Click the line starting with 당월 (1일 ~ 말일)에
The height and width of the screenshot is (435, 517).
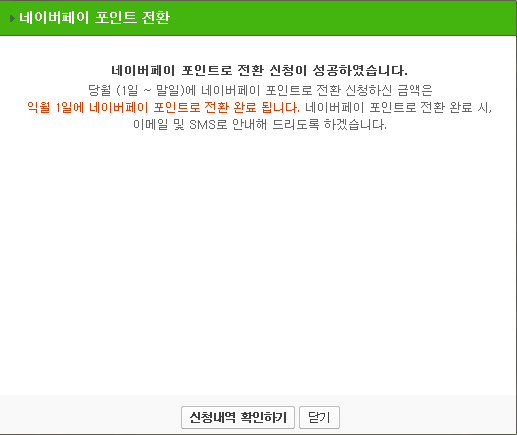260,90
